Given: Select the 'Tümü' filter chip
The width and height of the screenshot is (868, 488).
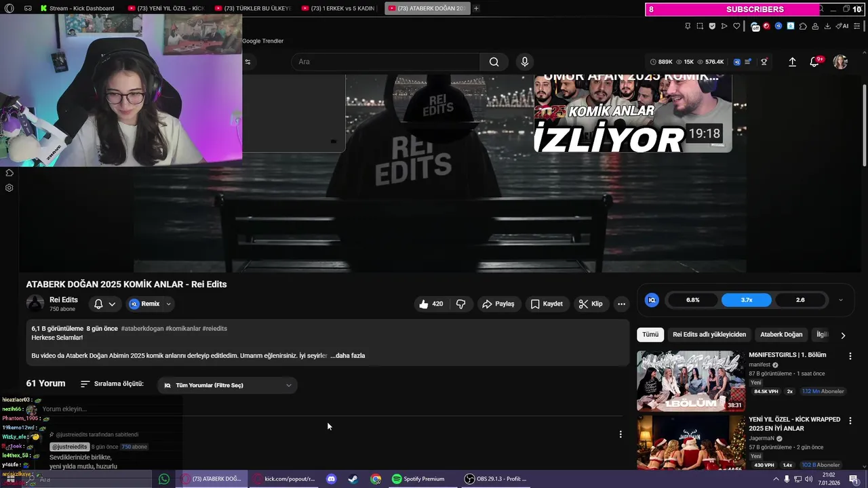Looking at the screenshot, I should [x=650, y=334].
